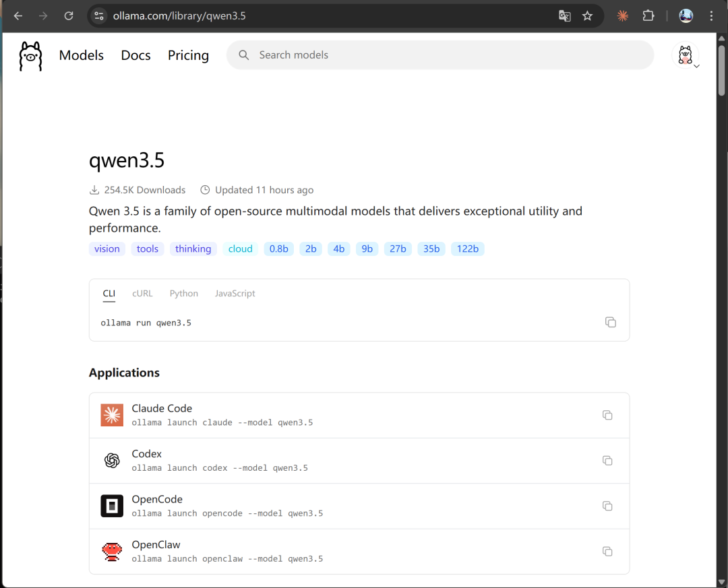Select the 2b size tag
This screenshot has height=588, width=728.
coord(311,249)
